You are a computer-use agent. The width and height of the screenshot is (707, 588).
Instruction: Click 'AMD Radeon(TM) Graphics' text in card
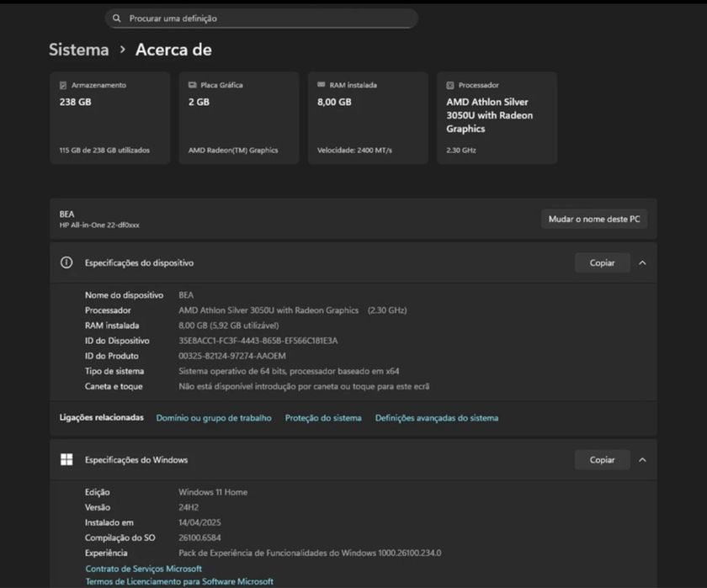[x=233, y=150]
